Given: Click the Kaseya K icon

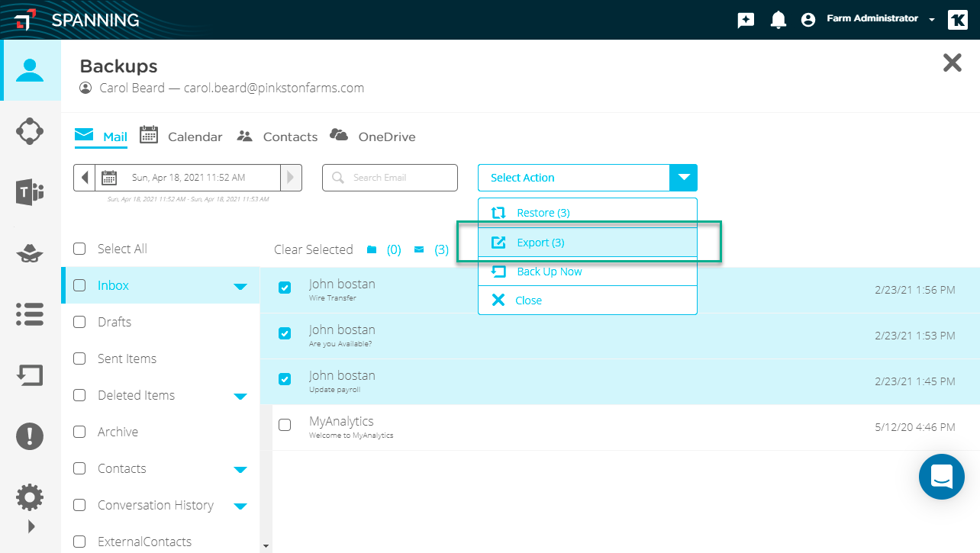Looking at the screenshot, I should pyautogui.click(x=958, y=20).
